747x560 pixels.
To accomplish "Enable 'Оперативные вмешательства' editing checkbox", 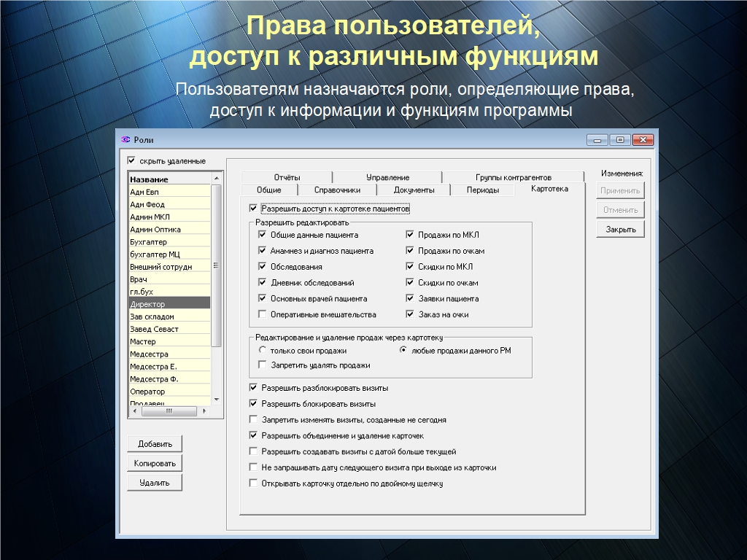I will click(x=263, y=315).
